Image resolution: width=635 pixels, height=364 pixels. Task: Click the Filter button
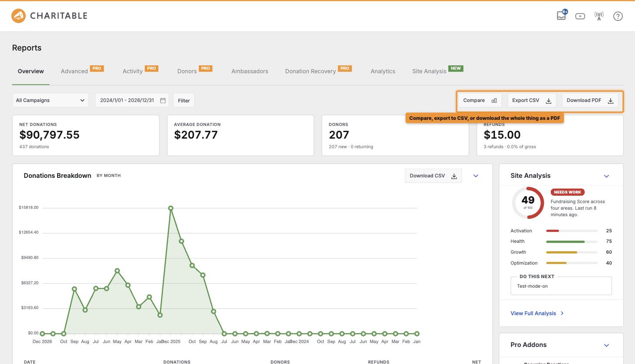pos(184,100)
